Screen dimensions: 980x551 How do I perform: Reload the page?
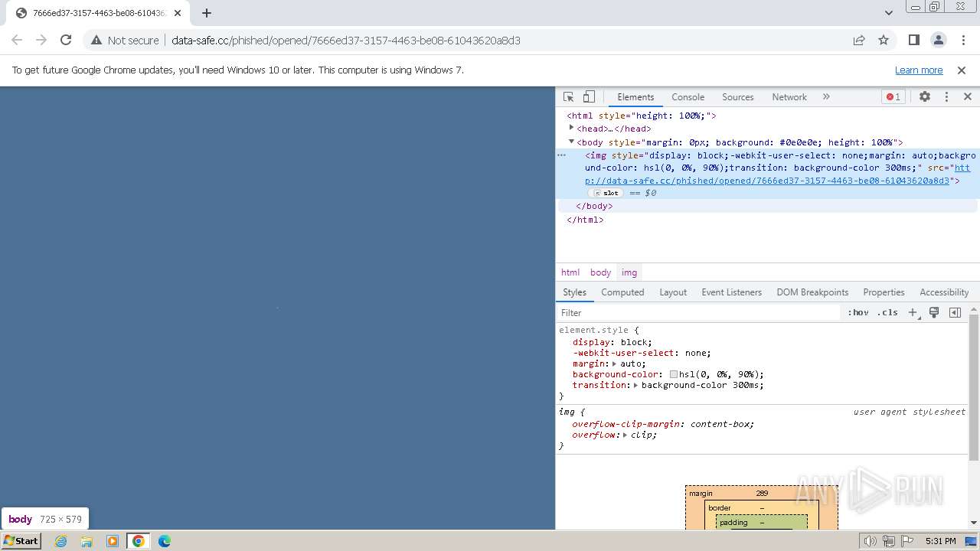[66, 40]
